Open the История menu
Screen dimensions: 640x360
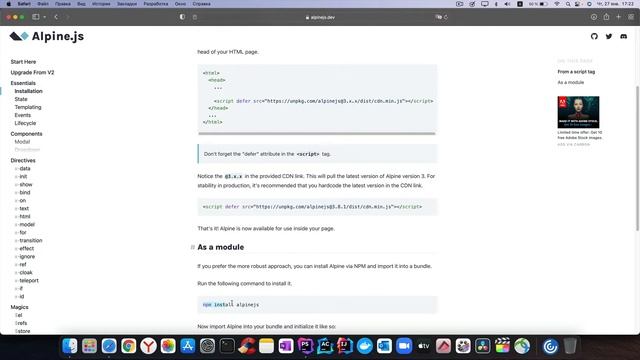[101, 4]
